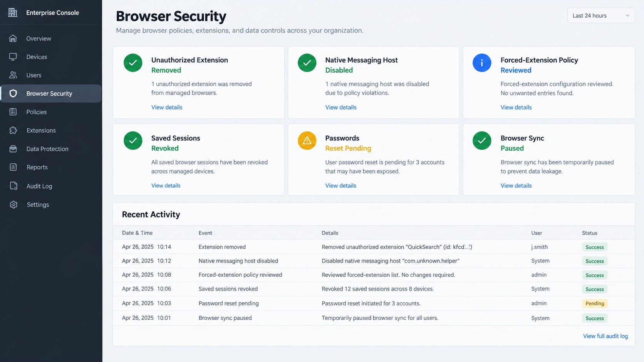This screenshot has height=362, width=644.
Task: Click the Data Protection icon
Action: tap(13, 149)
